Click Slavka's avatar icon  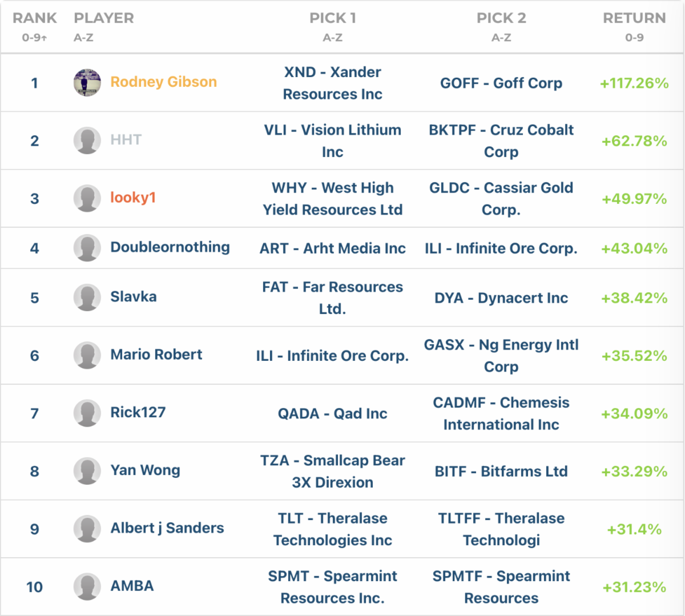coord(87,297)
